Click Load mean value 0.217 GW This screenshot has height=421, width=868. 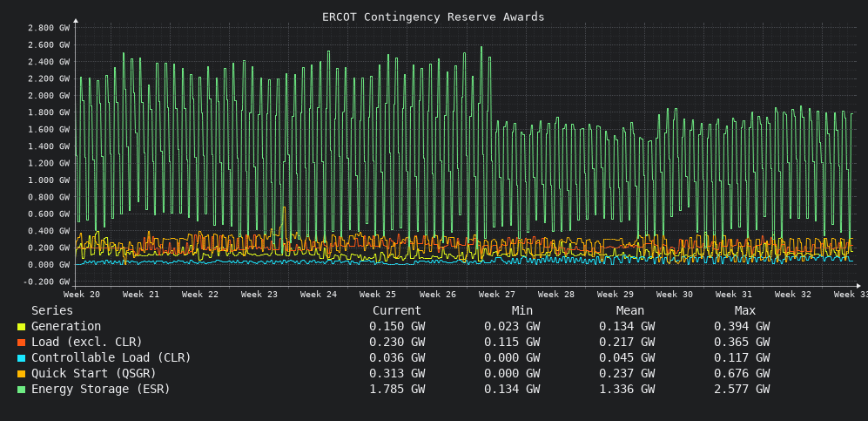(x=627, y=343)
